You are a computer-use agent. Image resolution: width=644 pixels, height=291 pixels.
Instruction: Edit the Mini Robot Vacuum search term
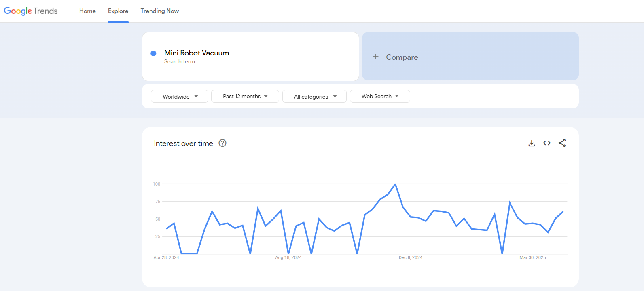tap(197, 53)
